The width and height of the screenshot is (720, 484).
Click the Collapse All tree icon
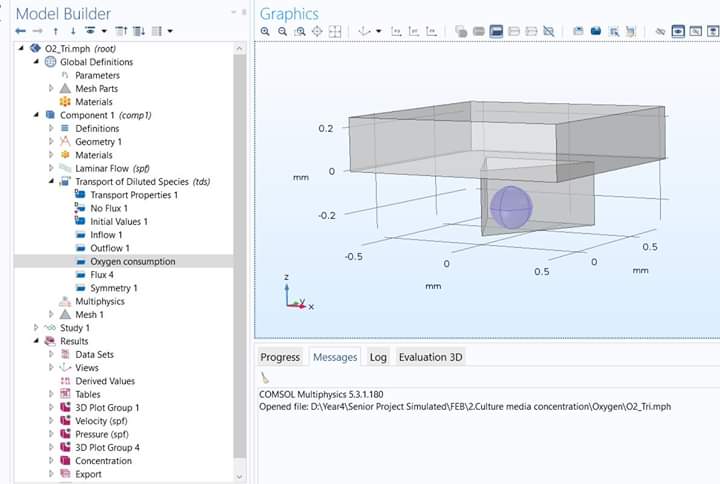[121, 31]
